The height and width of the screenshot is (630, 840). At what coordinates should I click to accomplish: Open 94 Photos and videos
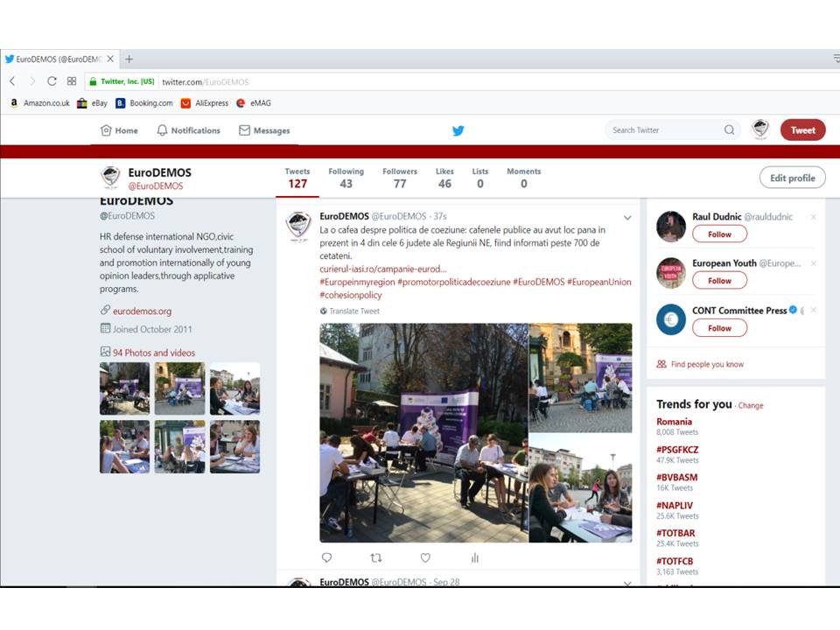(154, 353)
